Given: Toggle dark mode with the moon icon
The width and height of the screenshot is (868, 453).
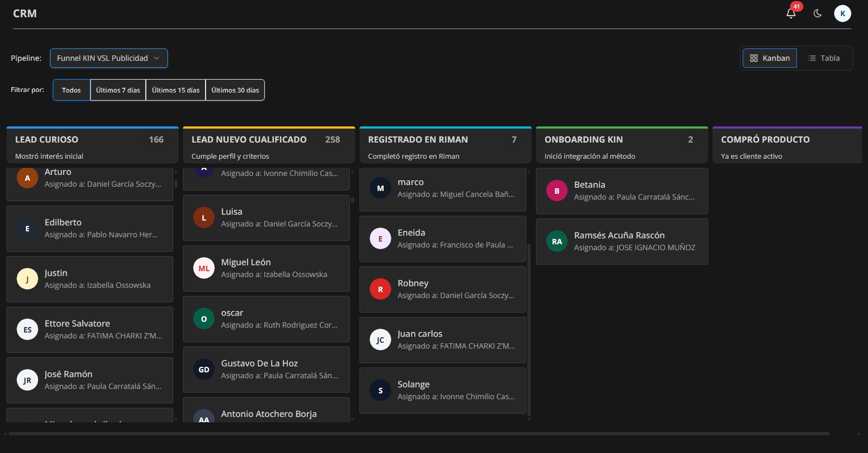Looking at the screenshot, I should coord(817,13).
